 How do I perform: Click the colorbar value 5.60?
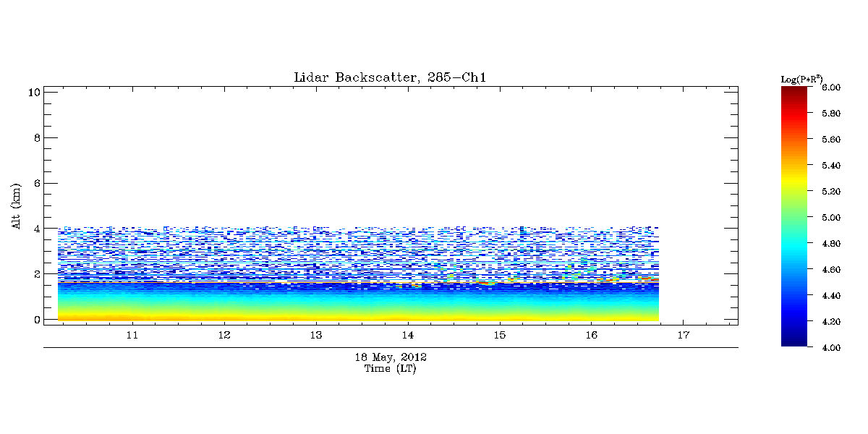click(x=830, y=140)
